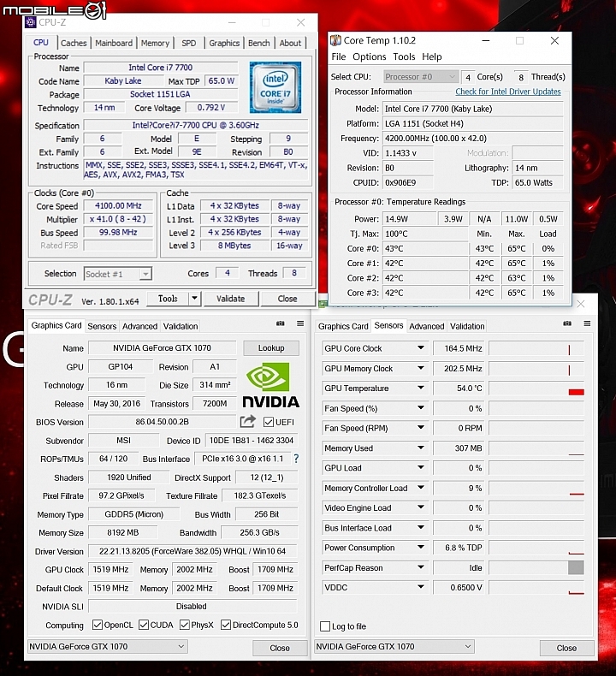Open the File menu in Core Temp
Viewport: 616px width, 676px height.
[339, 56]
